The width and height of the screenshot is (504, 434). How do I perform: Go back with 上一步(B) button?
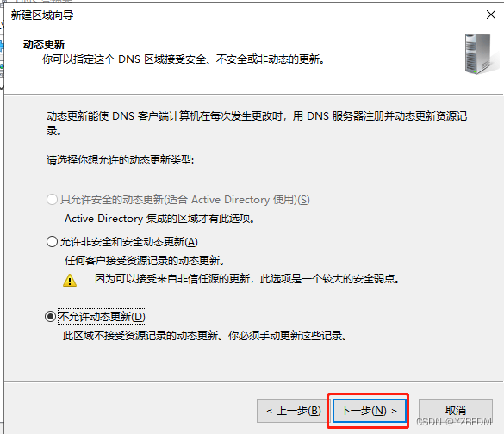tap(294, 411)
